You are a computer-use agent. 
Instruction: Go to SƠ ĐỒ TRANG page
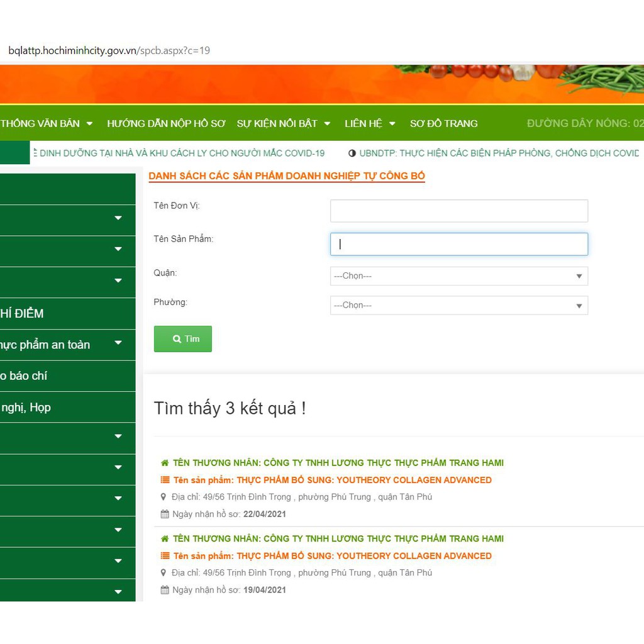443,124
